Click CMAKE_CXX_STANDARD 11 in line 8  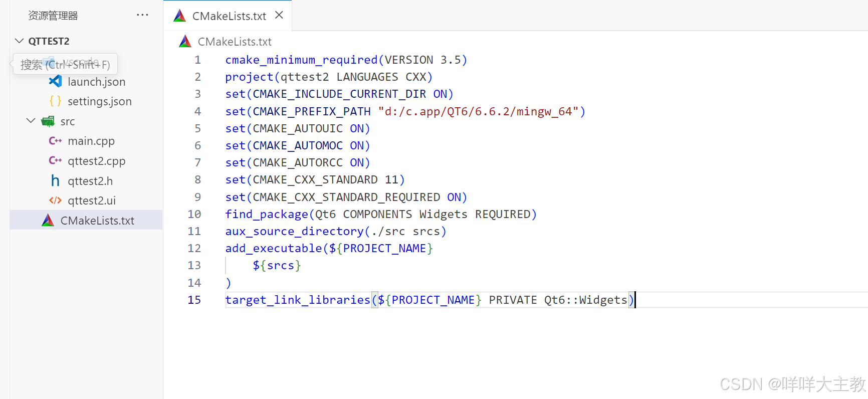pos(325,179)
